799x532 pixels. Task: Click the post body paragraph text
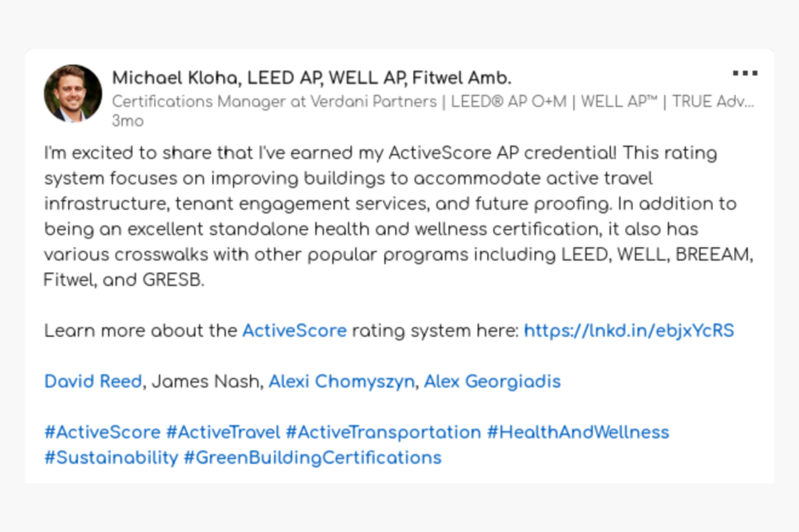[399, 216]
